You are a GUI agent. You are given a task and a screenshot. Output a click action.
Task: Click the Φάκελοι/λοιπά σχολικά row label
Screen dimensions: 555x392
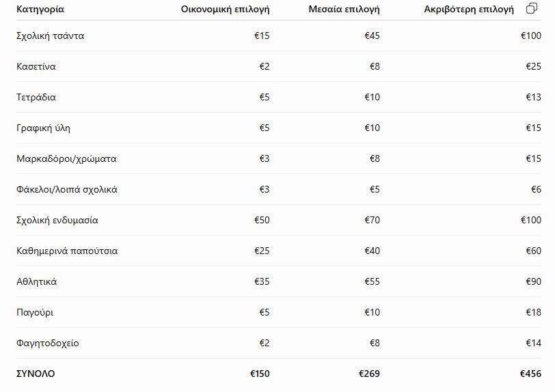[67, 190]
